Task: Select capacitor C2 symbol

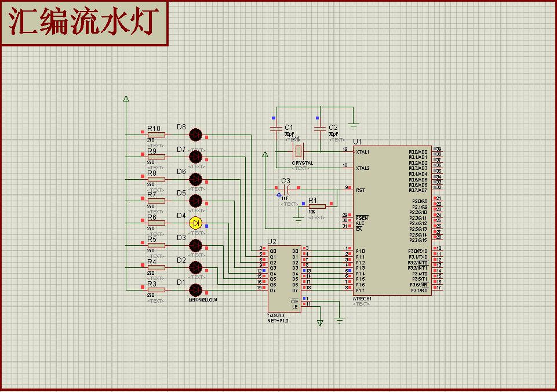Action: pyautogui.click(x=320, y=129)
